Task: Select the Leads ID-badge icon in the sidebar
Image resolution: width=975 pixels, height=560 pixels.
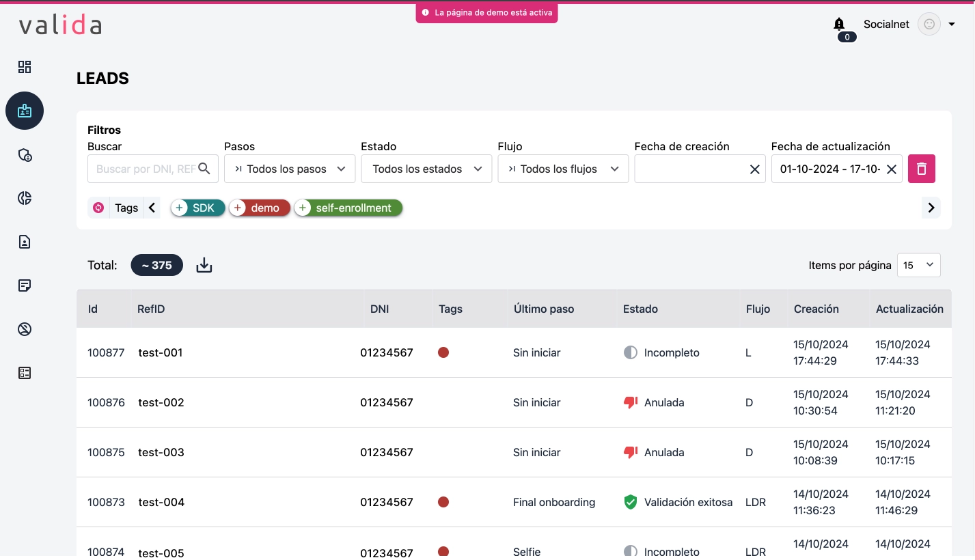Action: click(x=25, y=110)
